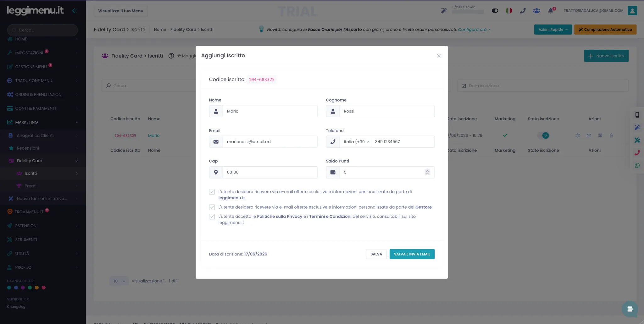The width and height of the screenshot is (644, 324).
Task: Toggle Stato iscrizione switch for Mario
Action: (x=543, y=135)
